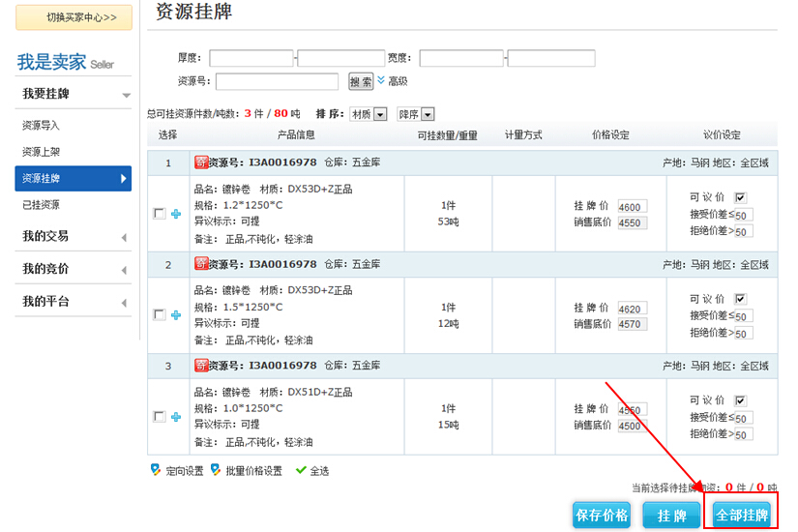The height and width of the screenshot is (532, 798).
Task: Tick the selection checkbox for row 3
Action: [x=160, y=417]
